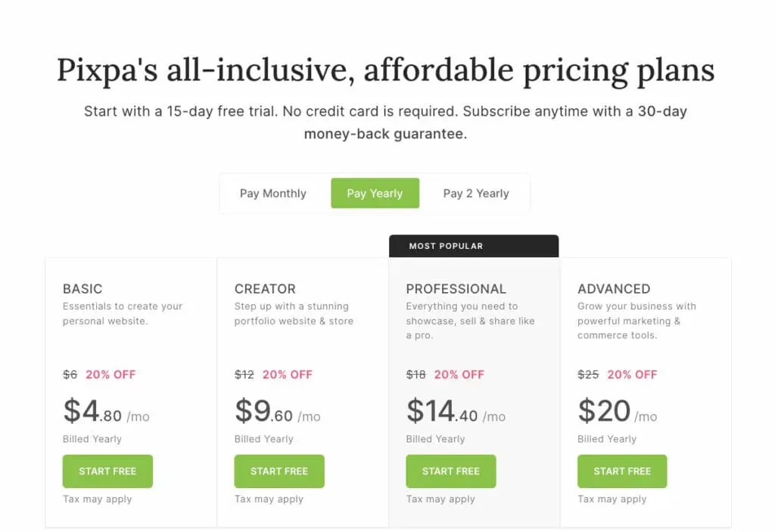Choose the Pay 2 Yearly billing tab
Viewport: 775px width, 532px height.
475,193
